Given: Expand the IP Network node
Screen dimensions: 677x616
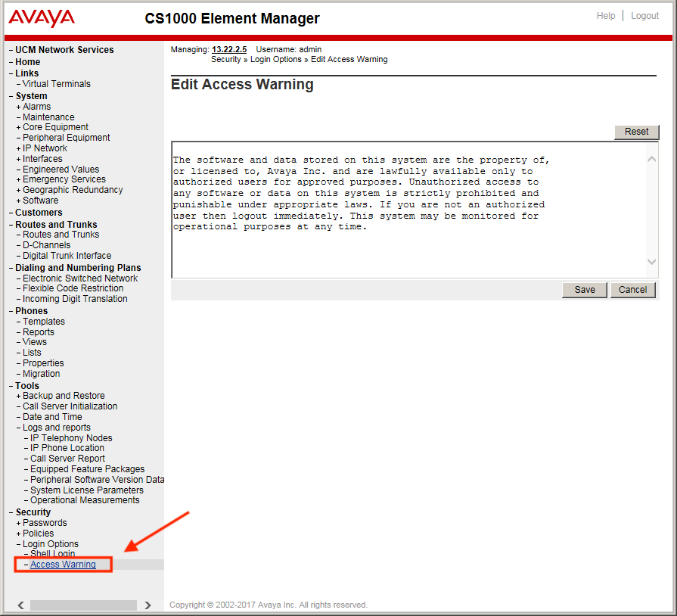Looking at the screenshot, I should pyautogui.click(x=18, y=148).
